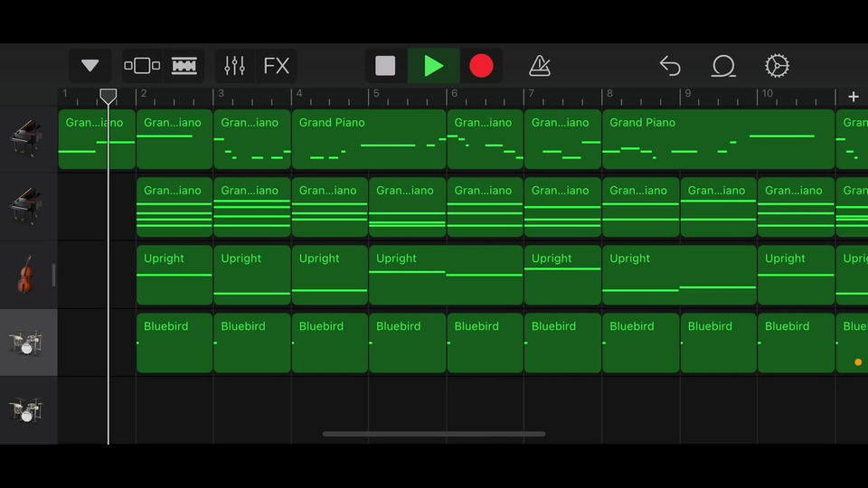This screenshot has width=868, height=488.
Task: Select the long Upright region at bar 5
Action: 446,275
